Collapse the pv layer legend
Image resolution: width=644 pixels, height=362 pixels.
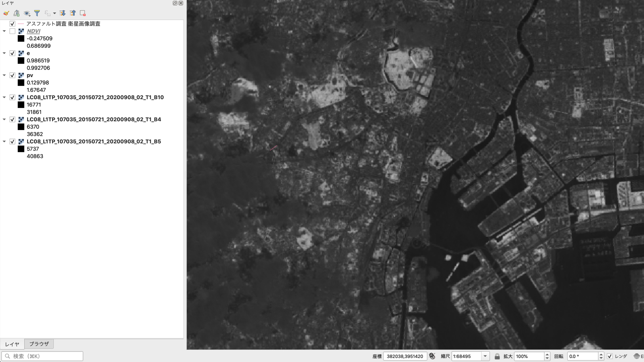(x=4, y=75)
